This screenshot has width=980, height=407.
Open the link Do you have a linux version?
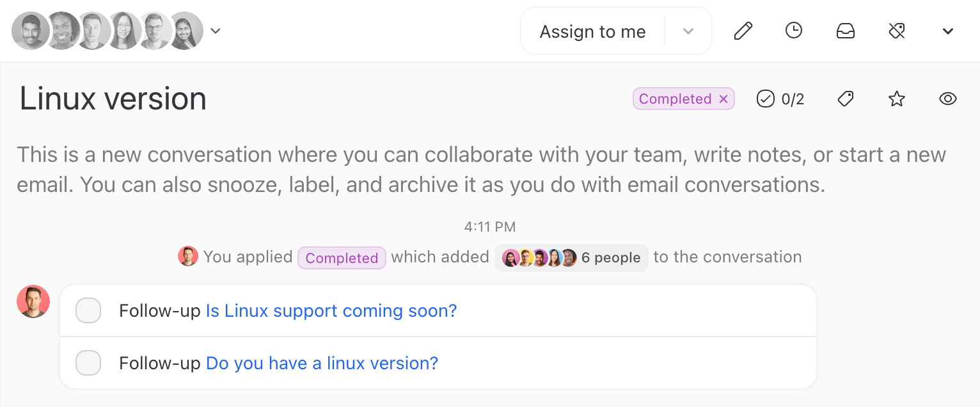tap(322, 363)
